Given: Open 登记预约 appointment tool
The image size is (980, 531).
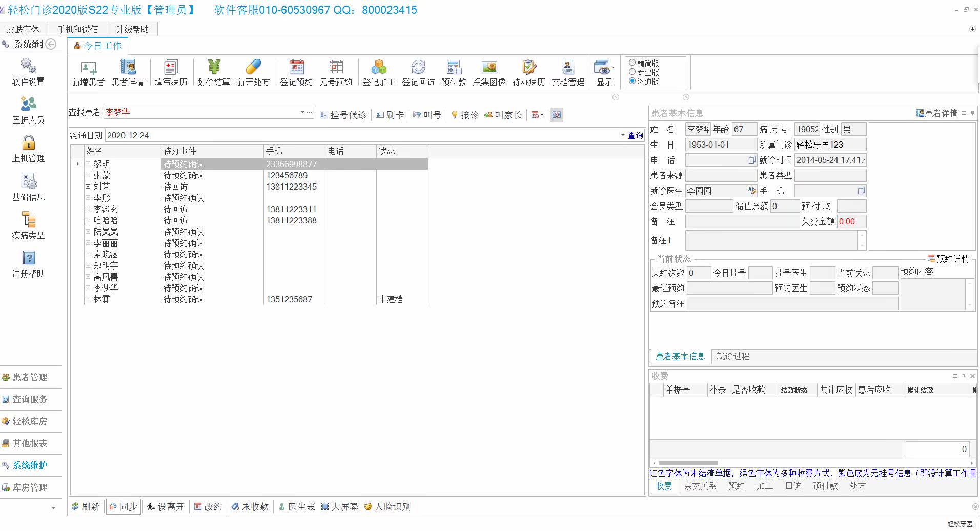Looking at the screenshot, I should (x=296, y=73).
